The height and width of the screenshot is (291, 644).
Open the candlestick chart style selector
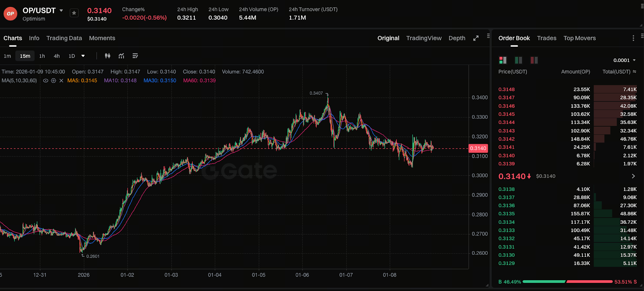(x=107, y=56)
